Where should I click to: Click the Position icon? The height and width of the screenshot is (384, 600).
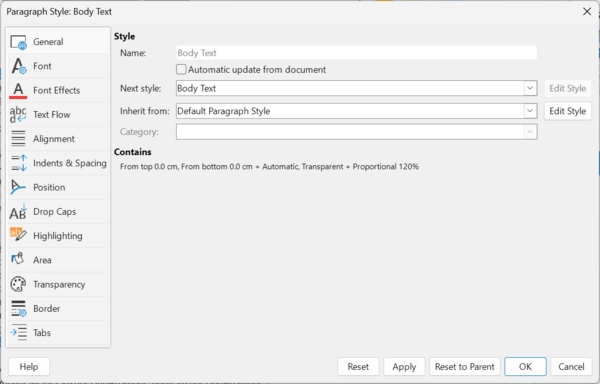[x=18, y=187]
